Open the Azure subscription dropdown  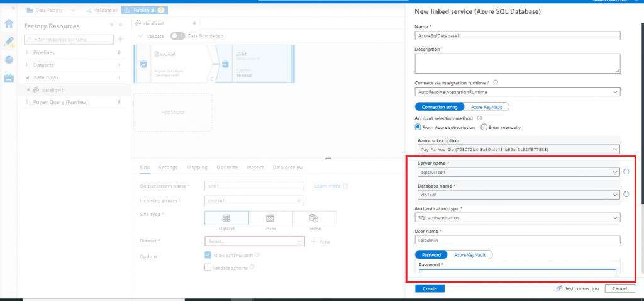pyautogui.click(x=518, y=149)
